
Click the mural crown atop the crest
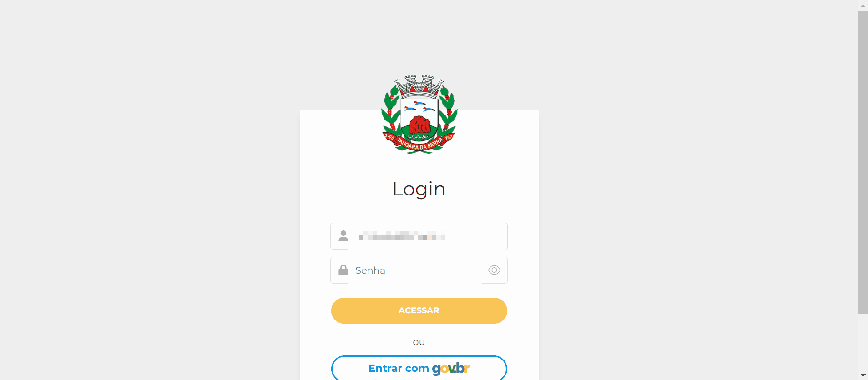click(419, 86)
